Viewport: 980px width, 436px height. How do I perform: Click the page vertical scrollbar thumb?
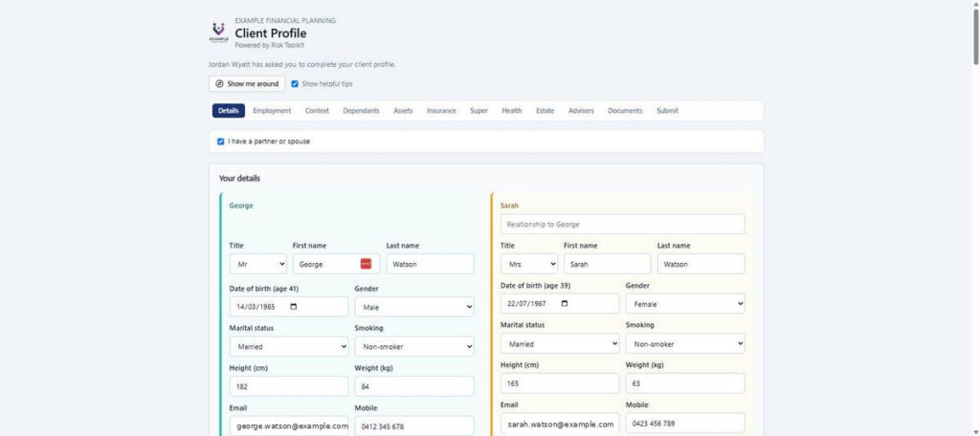coord(975,36)
